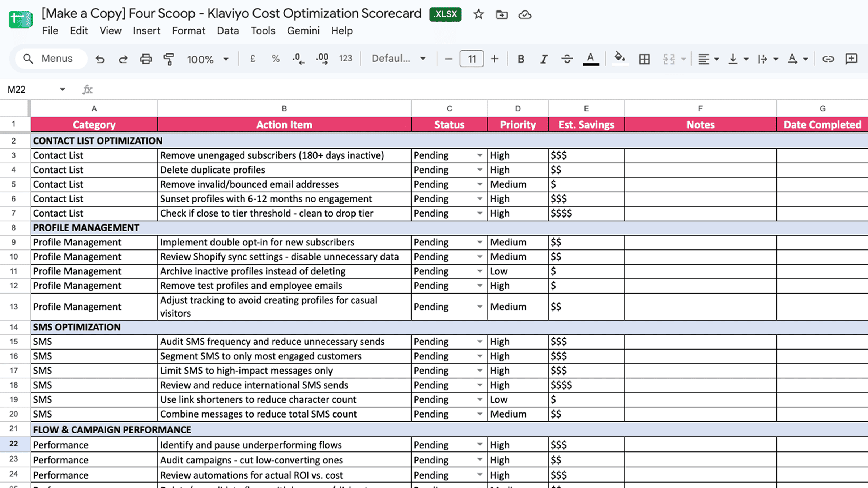Click the font size input field
The height and width of the screenshot is (488, 868).
[x=472, y=59]
